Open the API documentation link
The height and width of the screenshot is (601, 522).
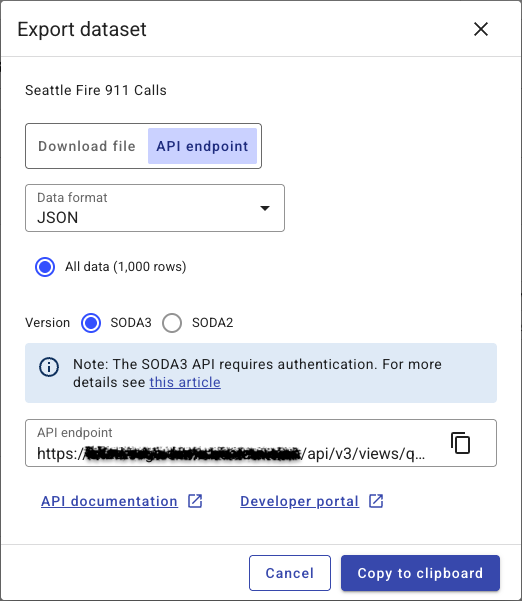coord(109,501)
